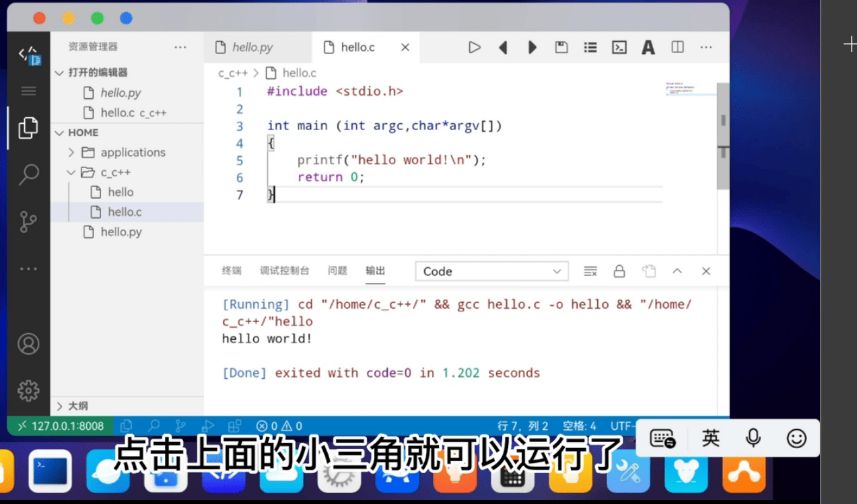This screenshot has width=857, height=504.
Task: Toggle output scroll lock icon
Action: [619, 271]
